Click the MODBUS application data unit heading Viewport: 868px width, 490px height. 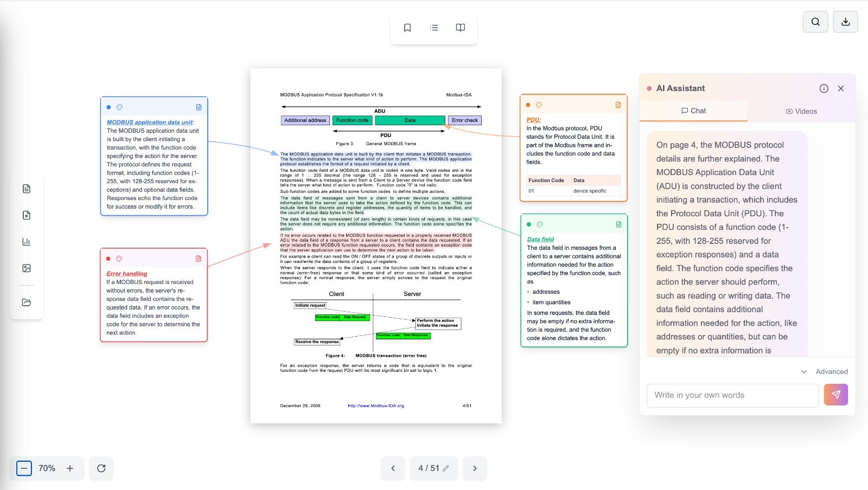click(150, 122)
